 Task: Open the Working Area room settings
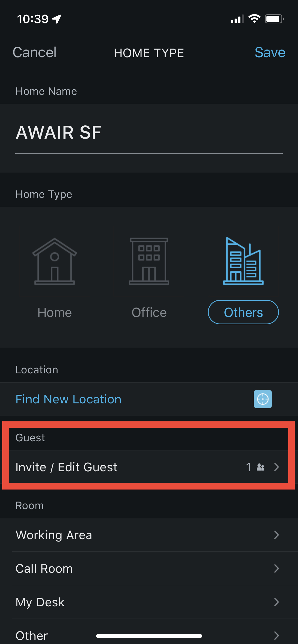point(149,535)
